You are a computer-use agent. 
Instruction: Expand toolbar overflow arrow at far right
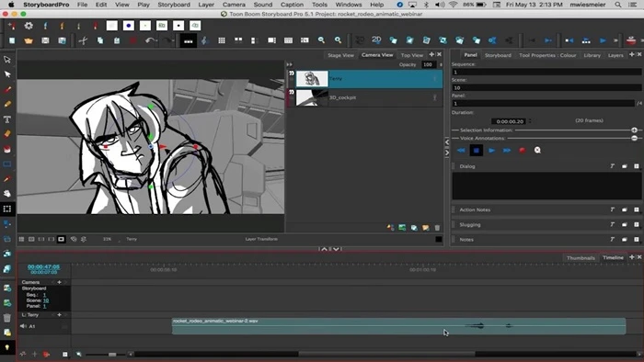(642, 40)
